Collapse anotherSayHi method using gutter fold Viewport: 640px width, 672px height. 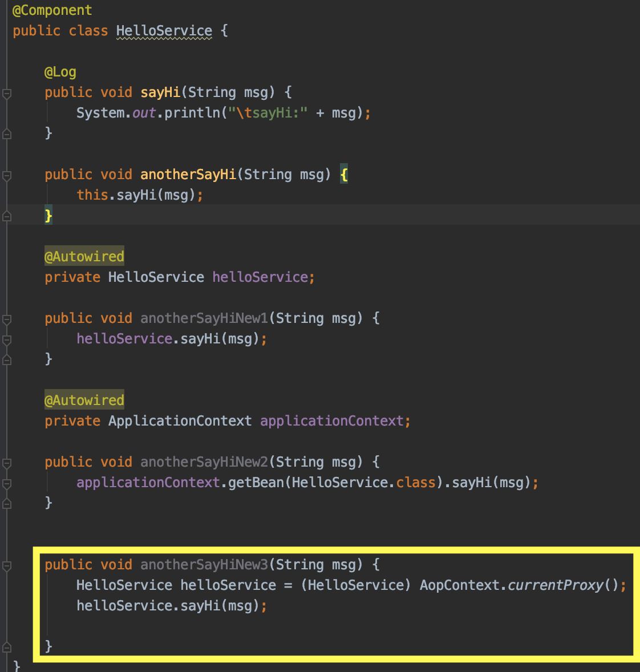(6, 175)
